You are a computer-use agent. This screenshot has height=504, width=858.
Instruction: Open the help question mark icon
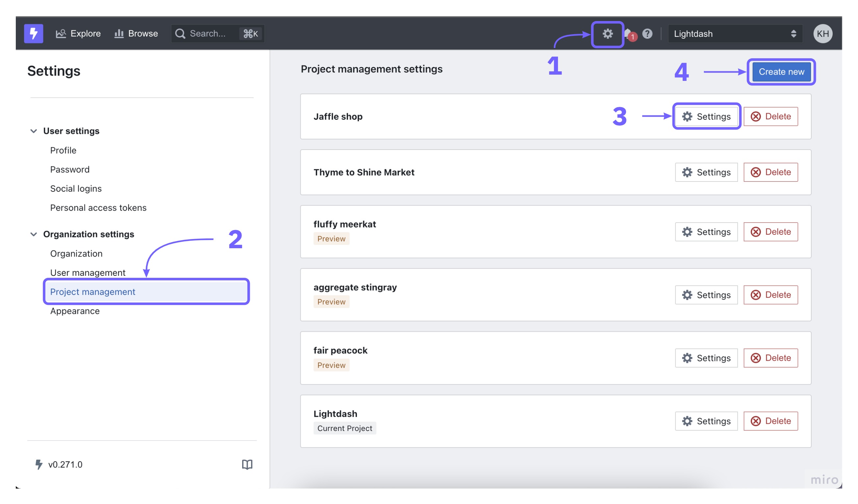(647, 34)
